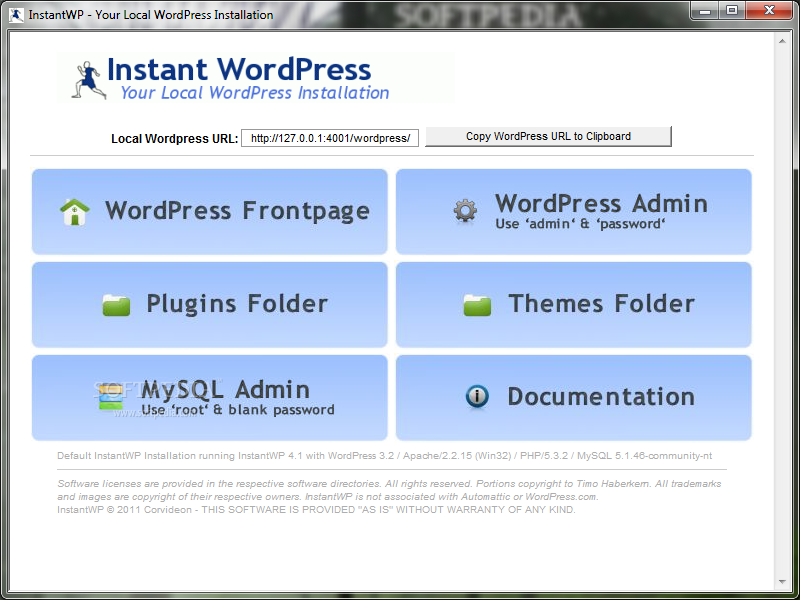Click 'InstantWP © 2011 Corvideon' copyright line

[316, 510]
